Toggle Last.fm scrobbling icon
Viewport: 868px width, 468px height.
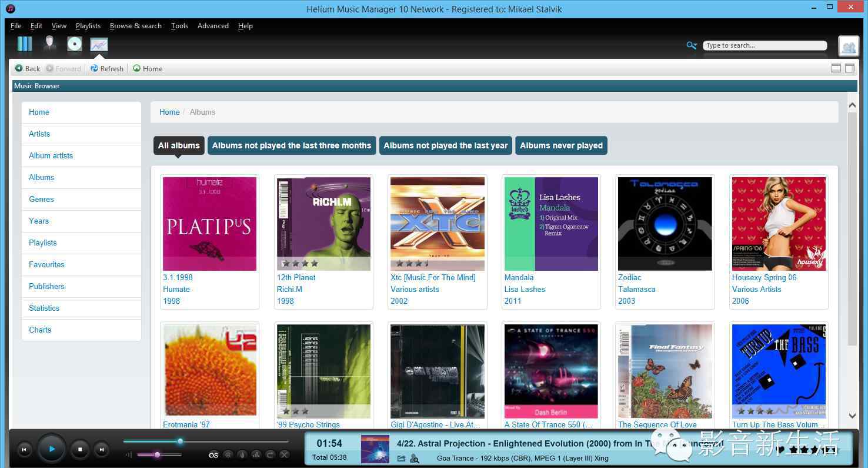[x=213, y=454]
